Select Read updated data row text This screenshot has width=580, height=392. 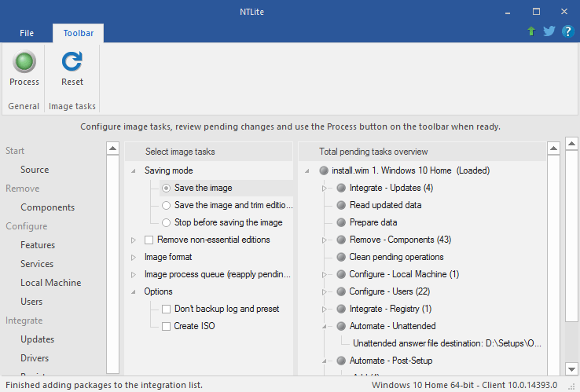(385, 205)
